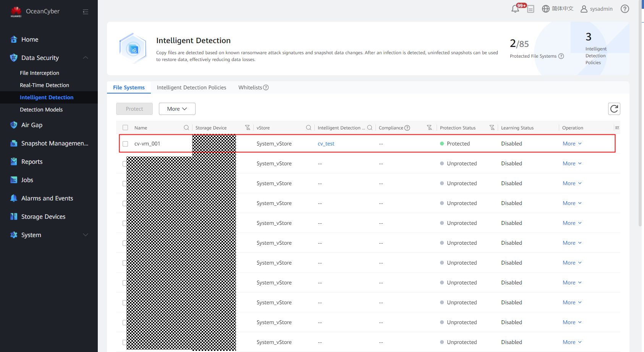Collapse the sidebar navigation icon
This screenshot has width=644, height=352.
pos(86,12)
